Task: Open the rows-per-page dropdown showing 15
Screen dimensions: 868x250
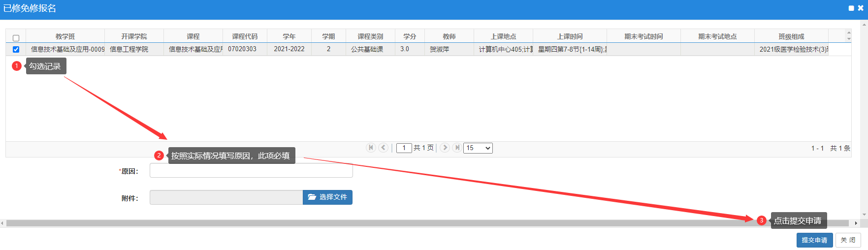Action: coord(478,148)
